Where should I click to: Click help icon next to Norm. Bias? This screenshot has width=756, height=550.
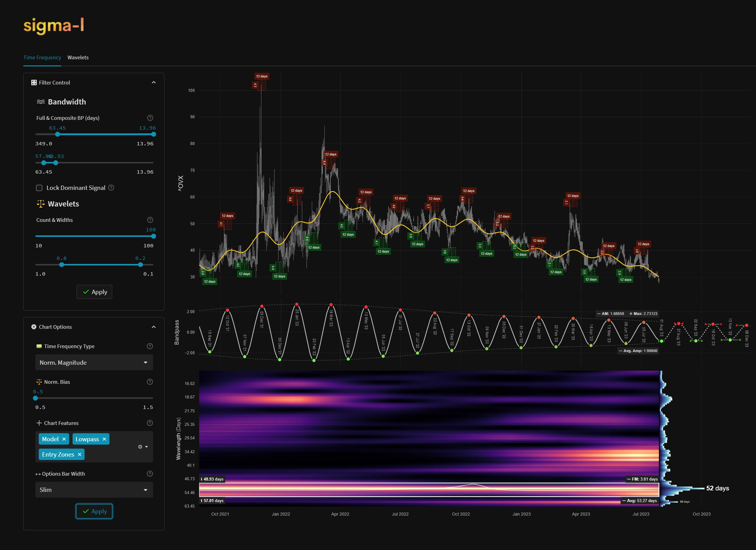pyautogui.click(x=150, y=382)
